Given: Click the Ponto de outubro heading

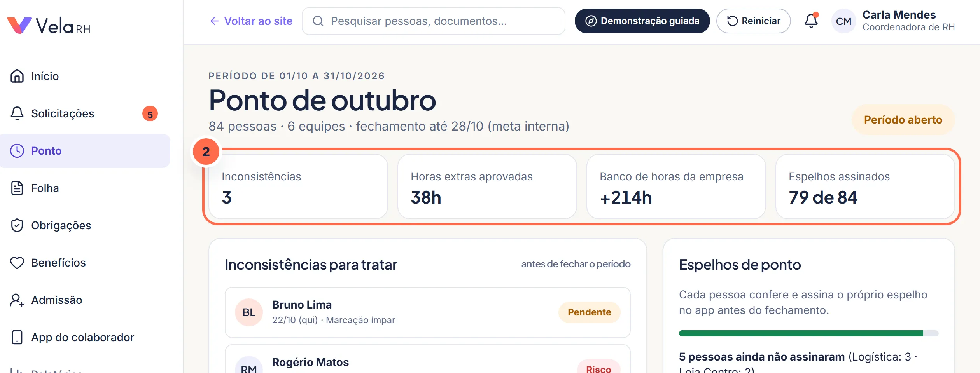Looking at the screenshot, I should (x=322, y=100).
